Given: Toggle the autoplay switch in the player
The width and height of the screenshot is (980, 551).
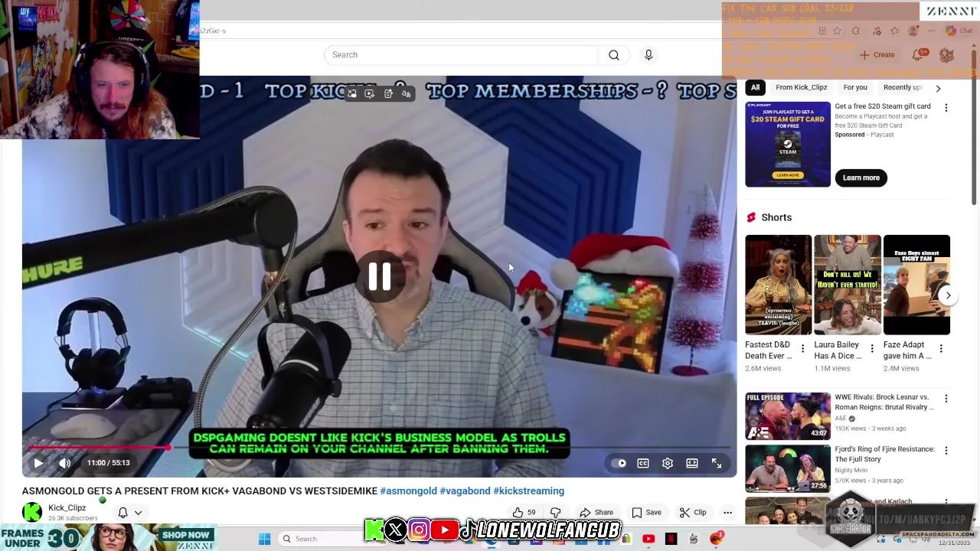Looking at the screenshot, I should [x=619, y=463].
